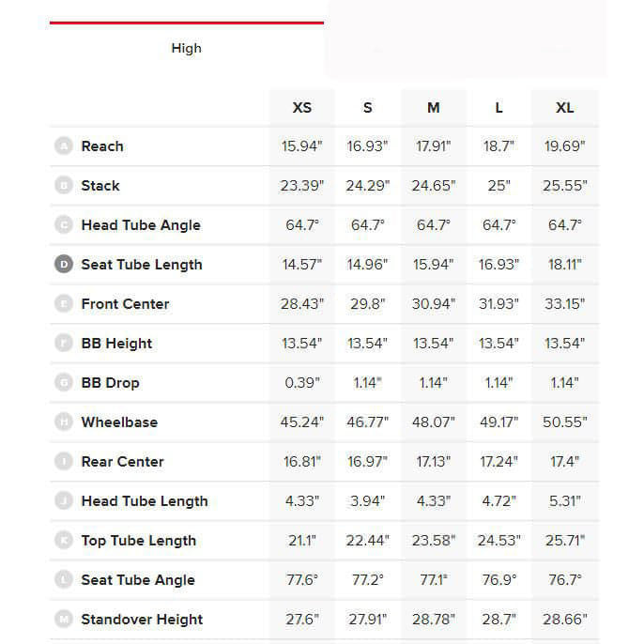Select the C icon for Head Tube Angle
Screen dimensions: 644x644
(64, 225)
